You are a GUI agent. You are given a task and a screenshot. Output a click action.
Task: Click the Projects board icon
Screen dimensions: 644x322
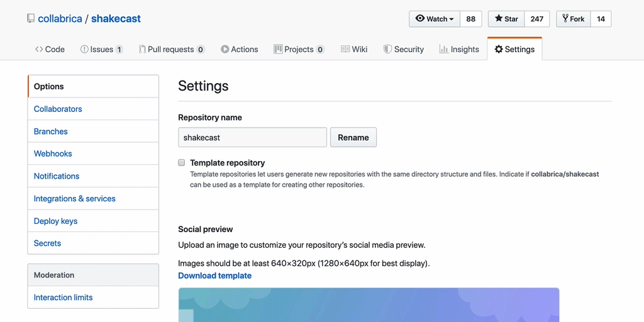[278, 49]
